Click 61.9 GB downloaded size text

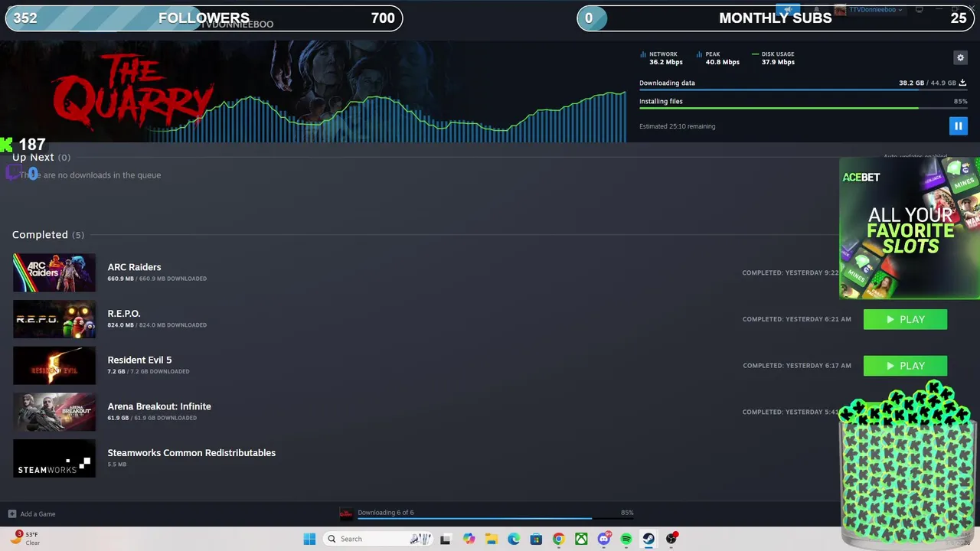[x=152, y=418]
